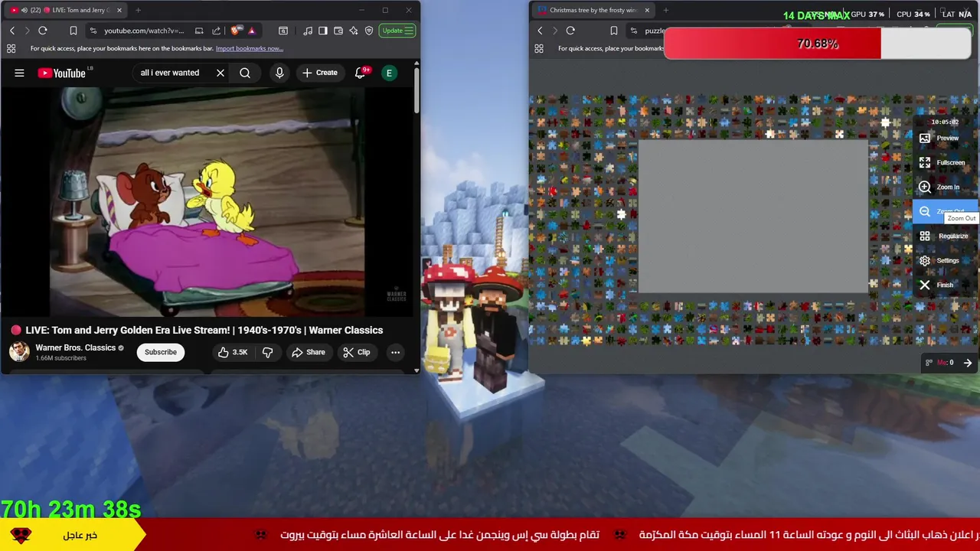
Task: Like the video with 3.5K likes
Action: click(x=232, y=352)
